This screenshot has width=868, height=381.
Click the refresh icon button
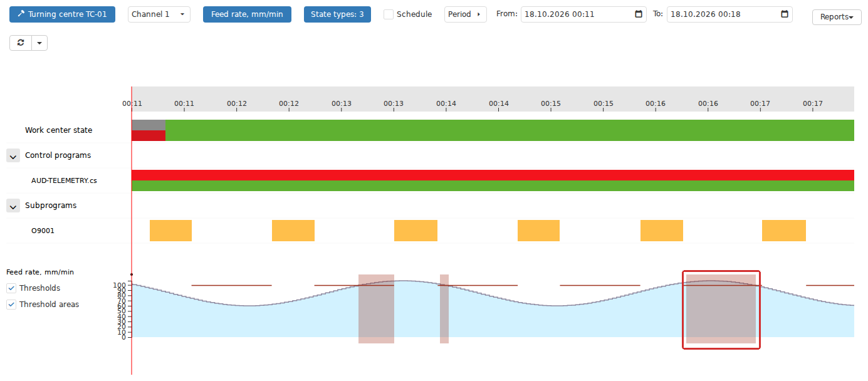pyautogui.click(x=21, y=43)
